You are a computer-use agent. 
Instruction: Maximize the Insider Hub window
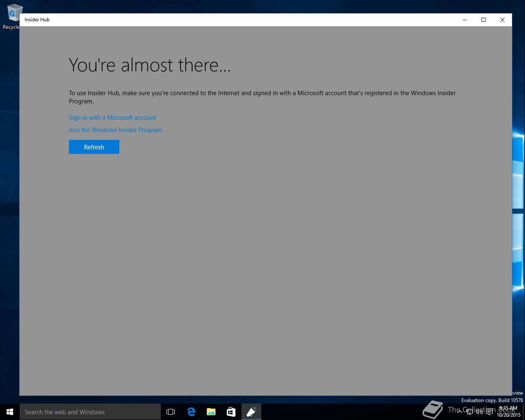tap(484, 20)
